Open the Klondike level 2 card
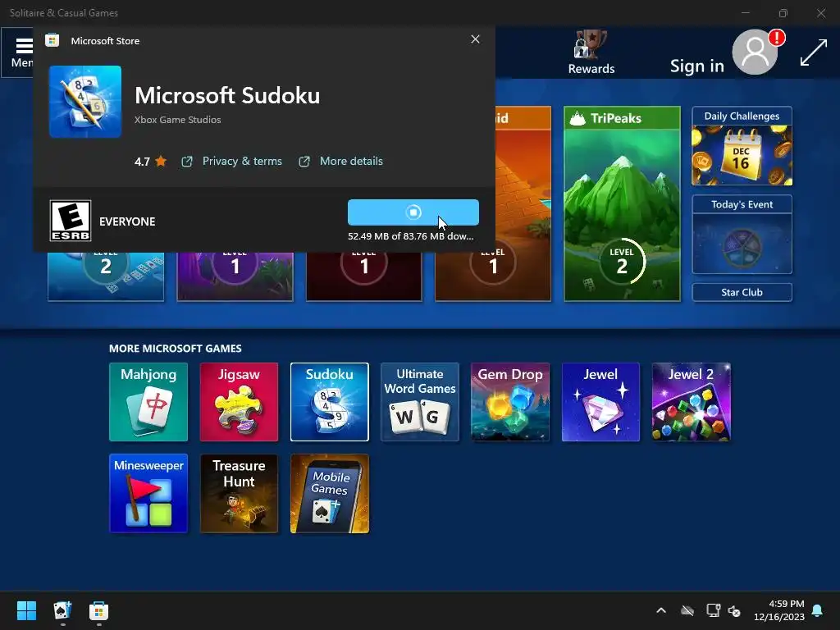This screenshot has width=840, height=630. point(106,276)
